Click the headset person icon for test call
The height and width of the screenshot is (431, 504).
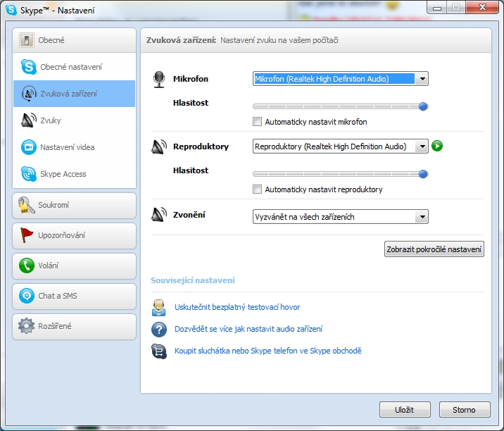pos(159,308)
